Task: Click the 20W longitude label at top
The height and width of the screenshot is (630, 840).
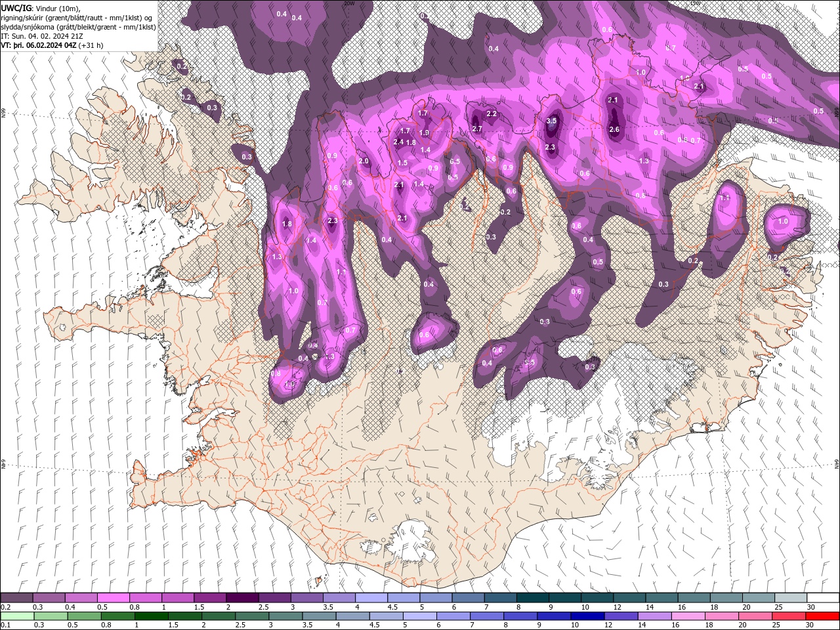Action: (x=349, y=3)
